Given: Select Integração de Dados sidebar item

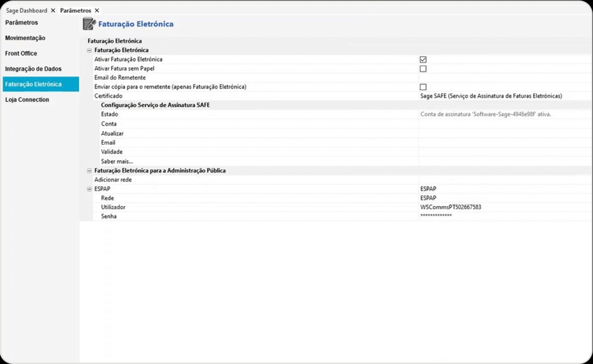Looking at the screenshot, I should [33, 69].
